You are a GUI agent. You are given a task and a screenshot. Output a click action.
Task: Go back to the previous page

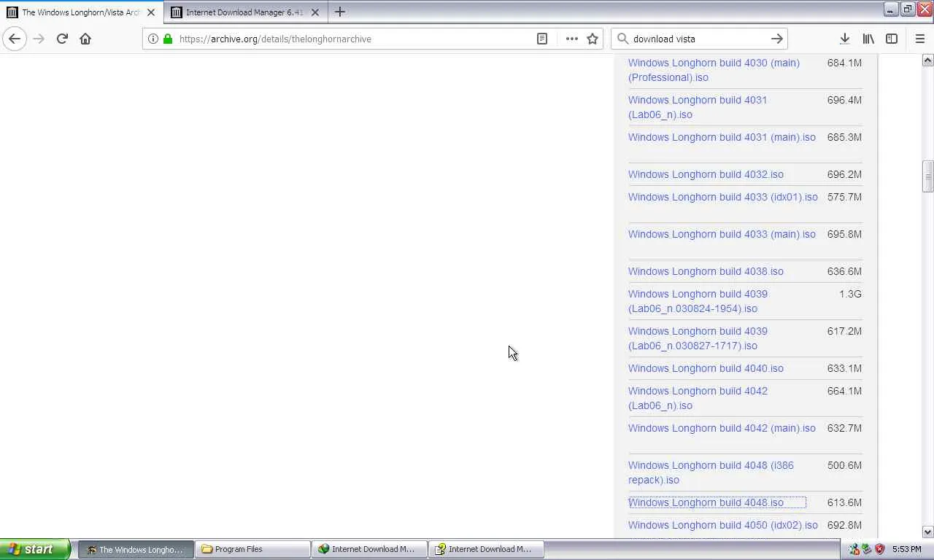tap(15, 39)
